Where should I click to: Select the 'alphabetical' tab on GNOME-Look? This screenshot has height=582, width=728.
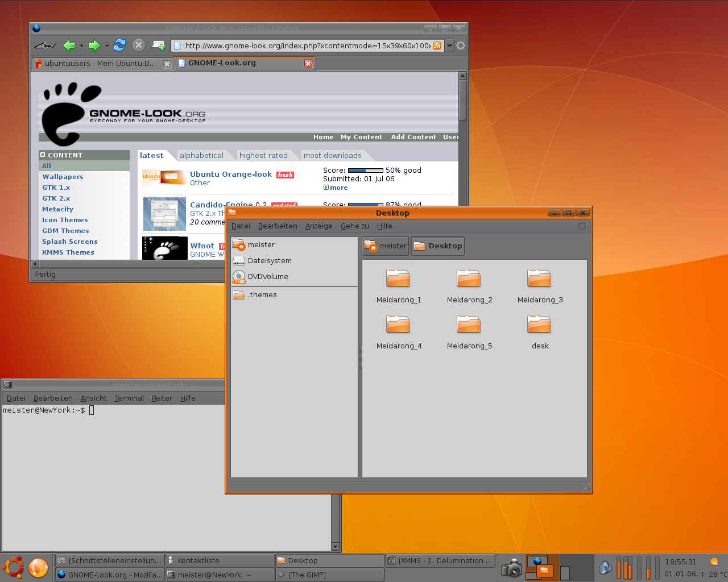pos(201,155)
